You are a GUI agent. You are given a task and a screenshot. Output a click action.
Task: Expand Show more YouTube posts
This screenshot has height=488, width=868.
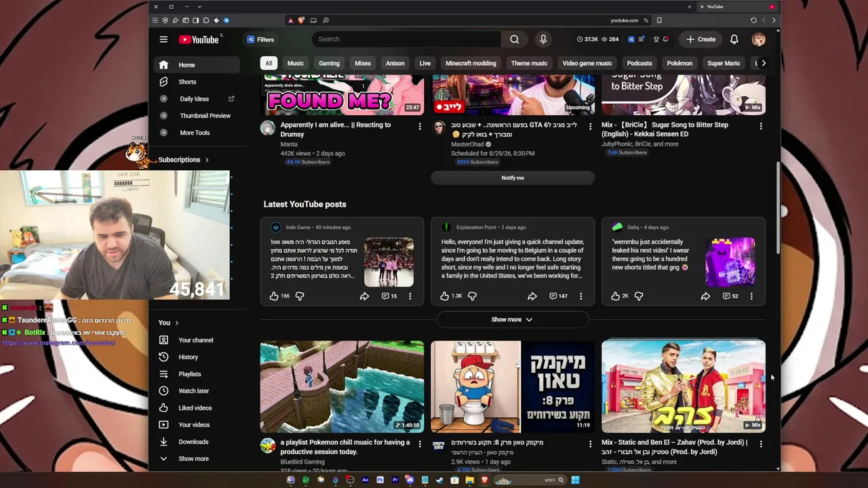[512, 319]
